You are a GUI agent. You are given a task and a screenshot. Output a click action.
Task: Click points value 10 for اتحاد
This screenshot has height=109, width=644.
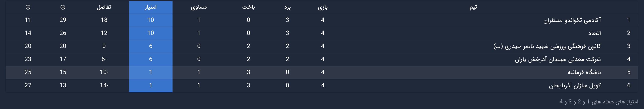[x=150, y=33]
